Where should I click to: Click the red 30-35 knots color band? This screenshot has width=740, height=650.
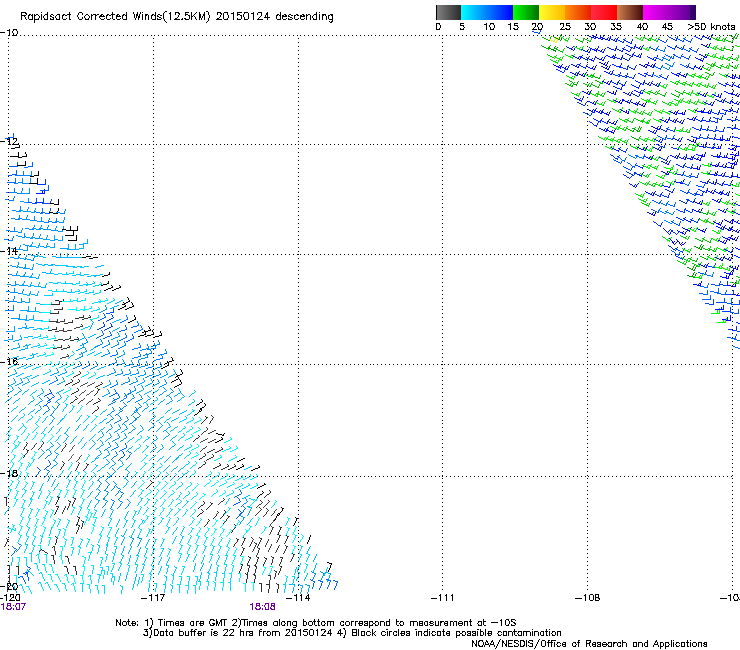click(x=604, y=12)
